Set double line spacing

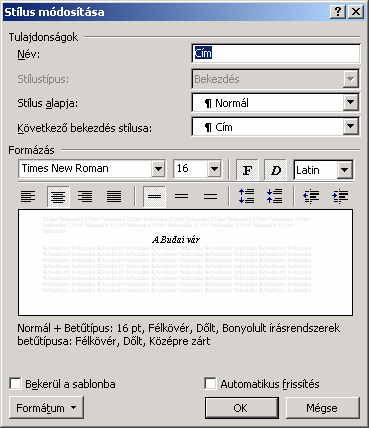[210, 196]
